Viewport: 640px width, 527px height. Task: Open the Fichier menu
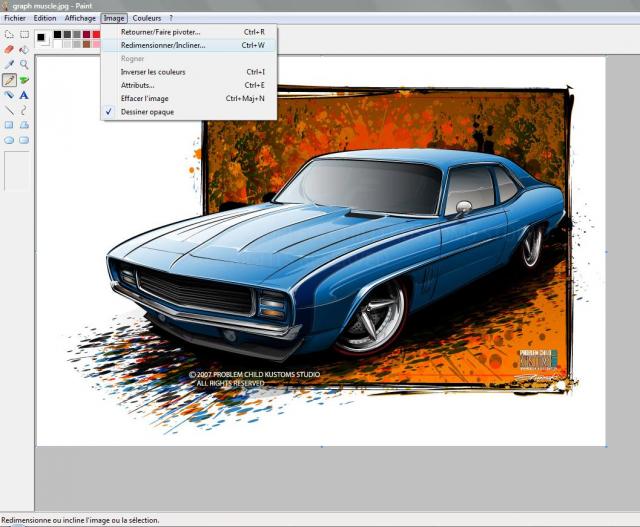pos(15,18)
